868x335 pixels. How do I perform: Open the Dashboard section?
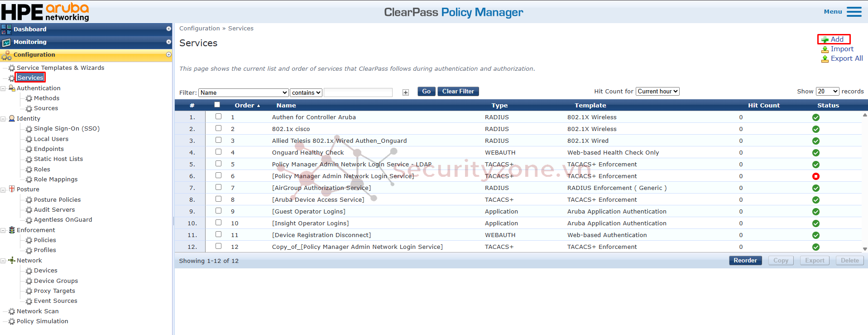click(86, 29)
